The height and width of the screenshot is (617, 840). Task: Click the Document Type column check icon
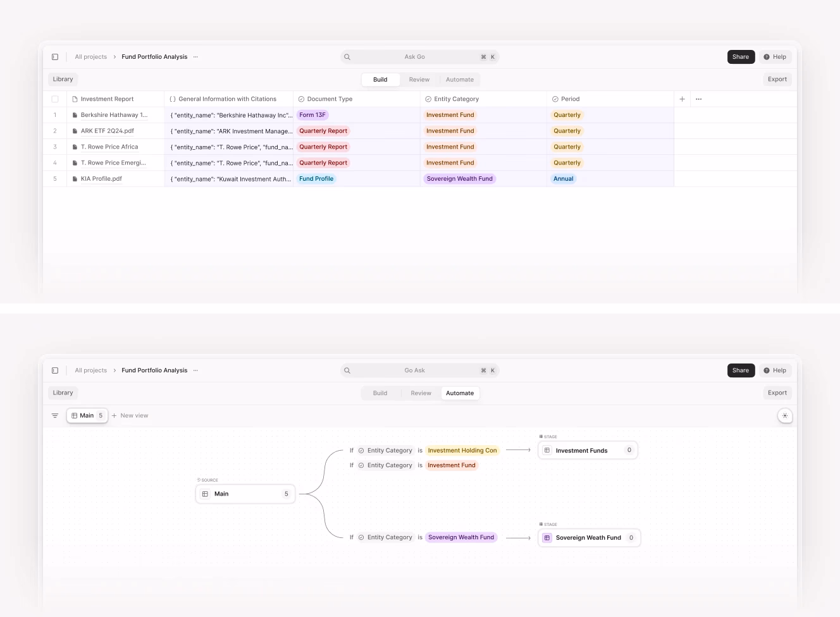[302, 99]
